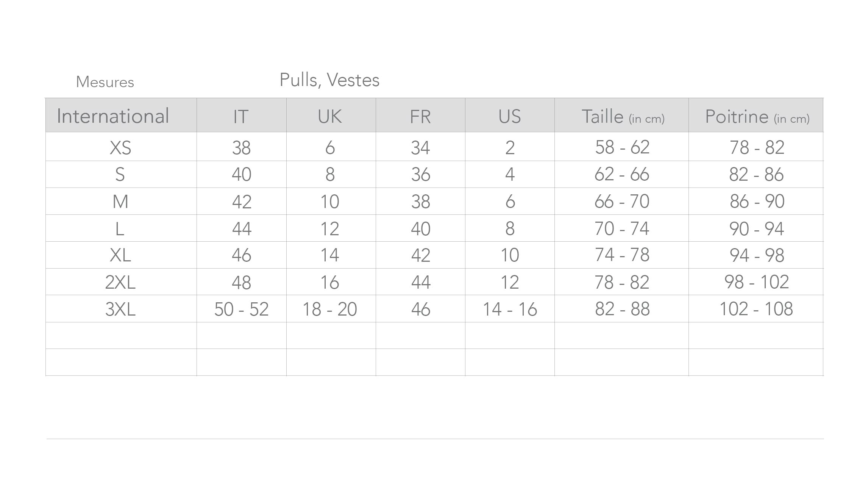The height and width of the screenshot is (494, 868).
Task: Click the XL size row label
Action: click(x=120, y=255)
